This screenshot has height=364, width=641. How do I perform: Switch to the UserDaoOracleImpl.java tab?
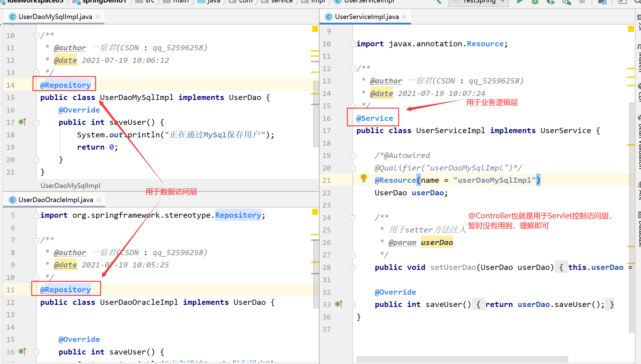coord(55,200)
